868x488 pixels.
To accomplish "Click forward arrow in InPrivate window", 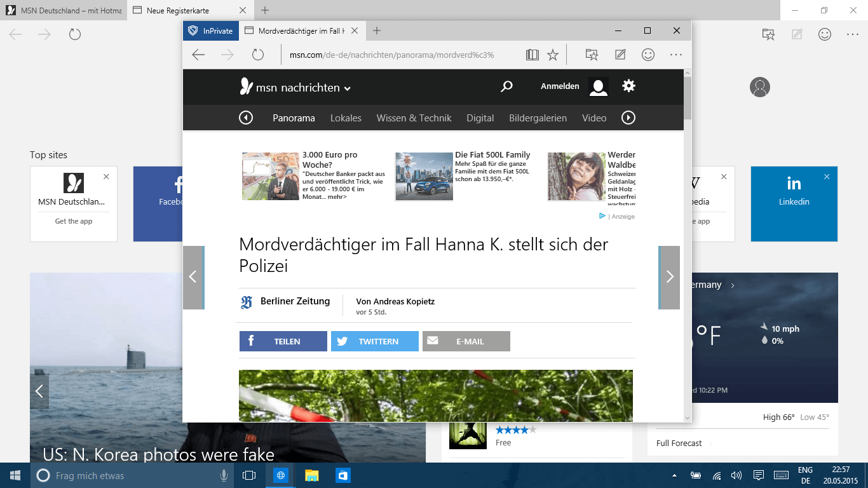I will pos(227,55).
